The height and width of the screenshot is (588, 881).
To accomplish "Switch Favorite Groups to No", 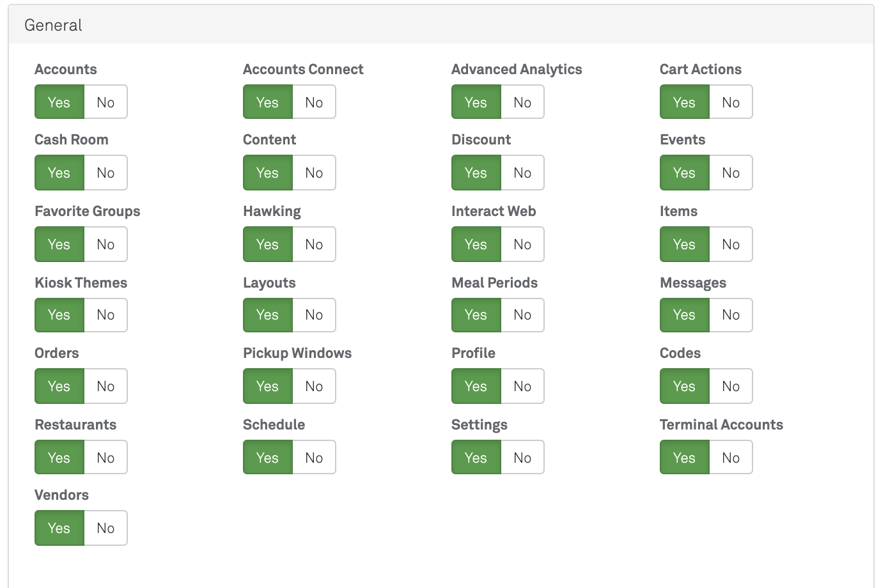I will pyautogui.click(x=105, y=244).
